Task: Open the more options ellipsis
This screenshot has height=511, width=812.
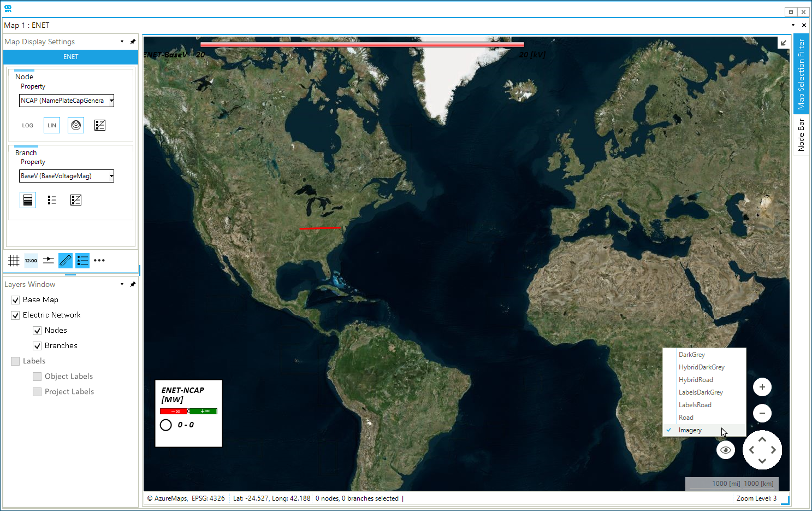Action: point(99,261)
